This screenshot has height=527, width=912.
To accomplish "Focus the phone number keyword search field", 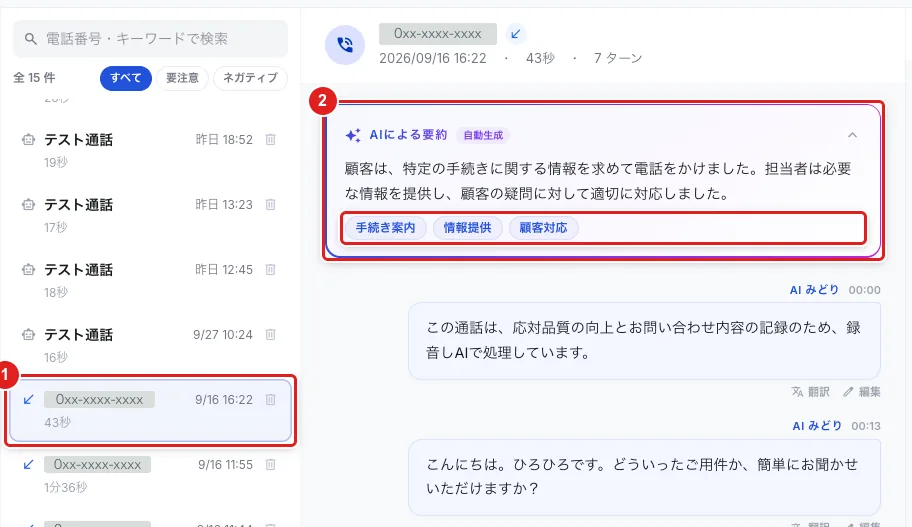I will click(x=150, y=39).
